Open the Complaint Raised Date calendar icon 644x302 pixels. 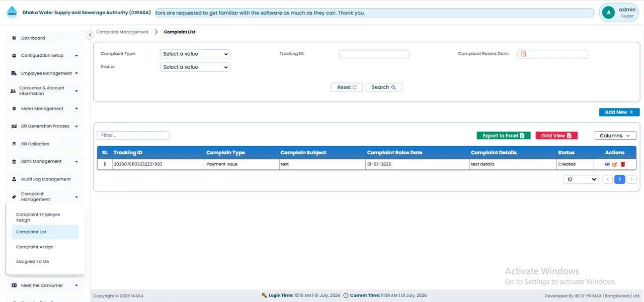(523, 54)
